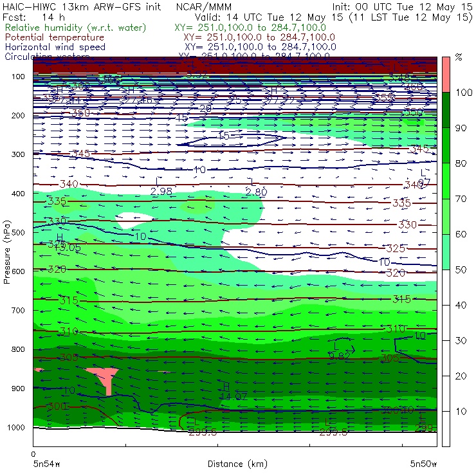476x476 pixels.
Task: Select the darkest green 90–100% colorbar segment
Action: (x=446, y=110)
